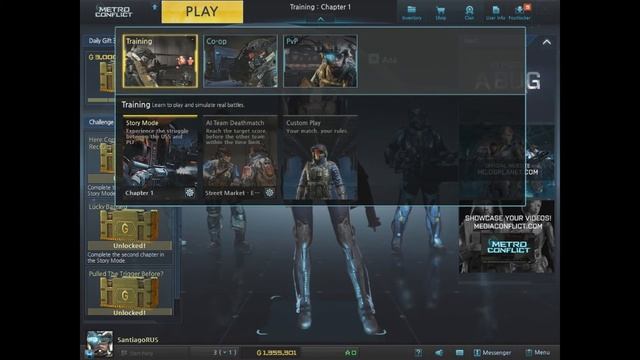This screenshot has height=360, width=640.
Task: Choose the AI Team Deathmatch card
Action: [x=240, y=158]
